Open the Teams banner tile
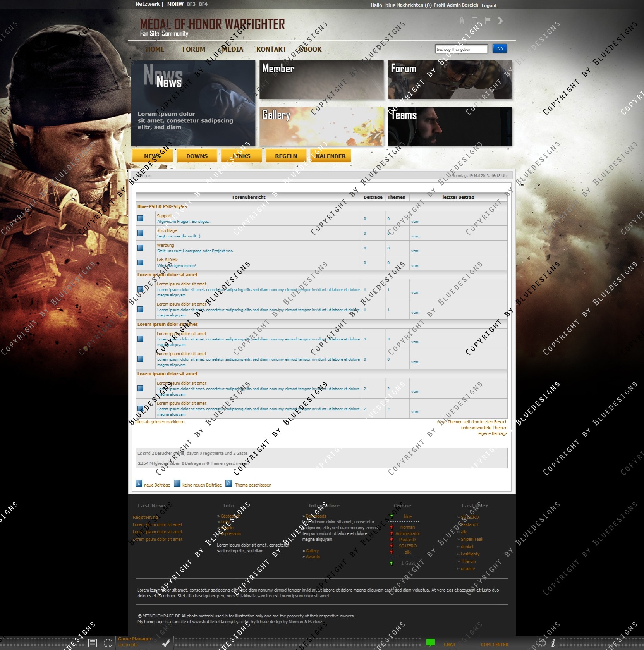 450,126
